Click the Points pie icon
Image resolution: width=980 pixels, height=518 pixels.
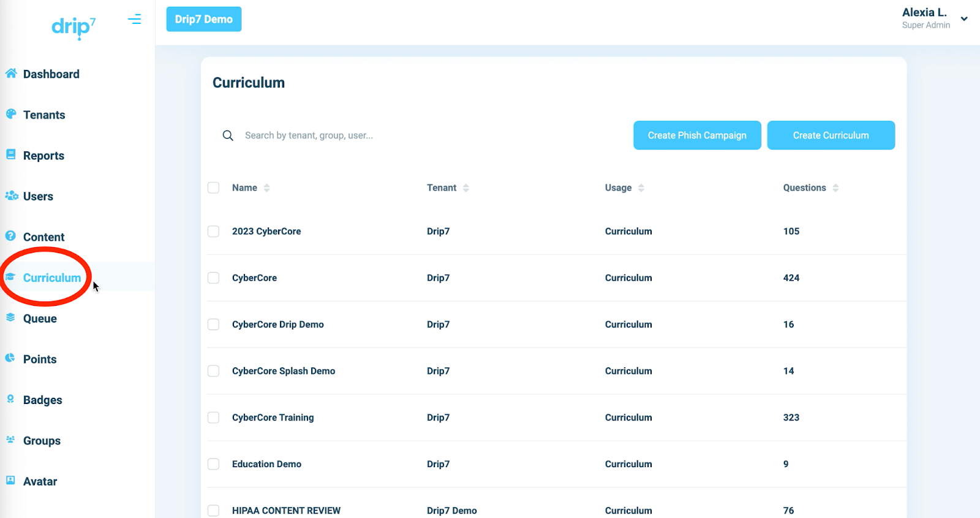(10, 358)
